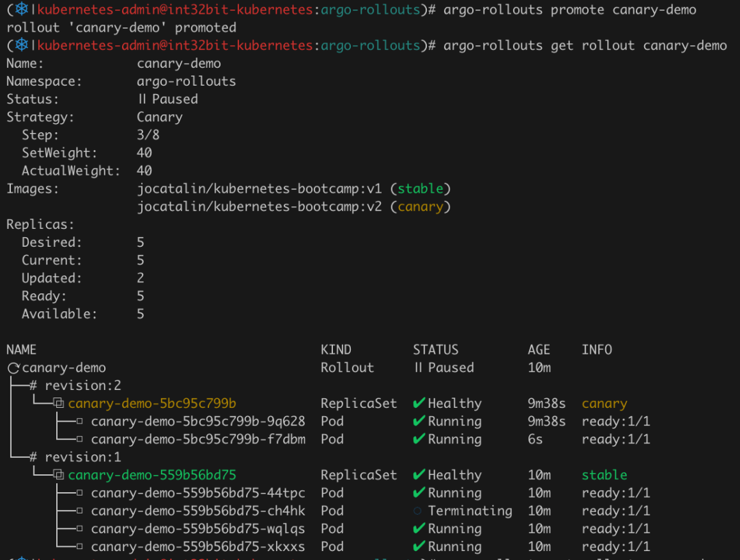Select pod canary-demo-559b56bd75-xkxxs

198,546
